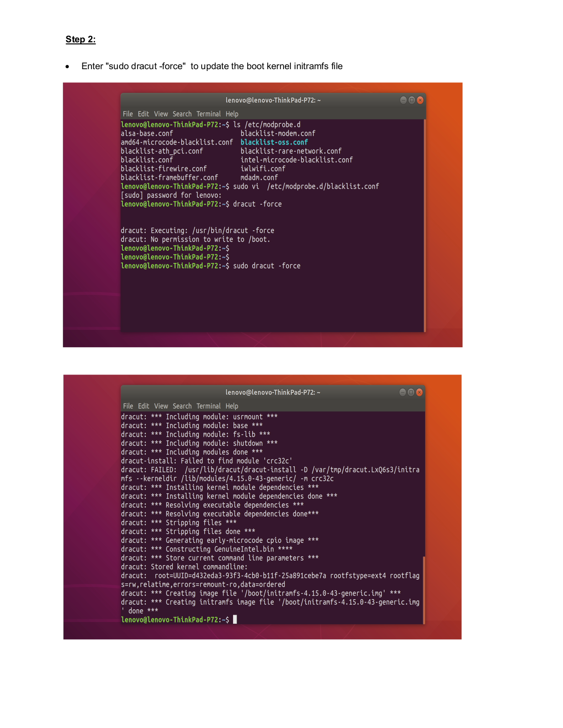Screen dimensions: 563x728
Task: Open Edit menu in lower terminal
Action: click(x=143, y=406)
